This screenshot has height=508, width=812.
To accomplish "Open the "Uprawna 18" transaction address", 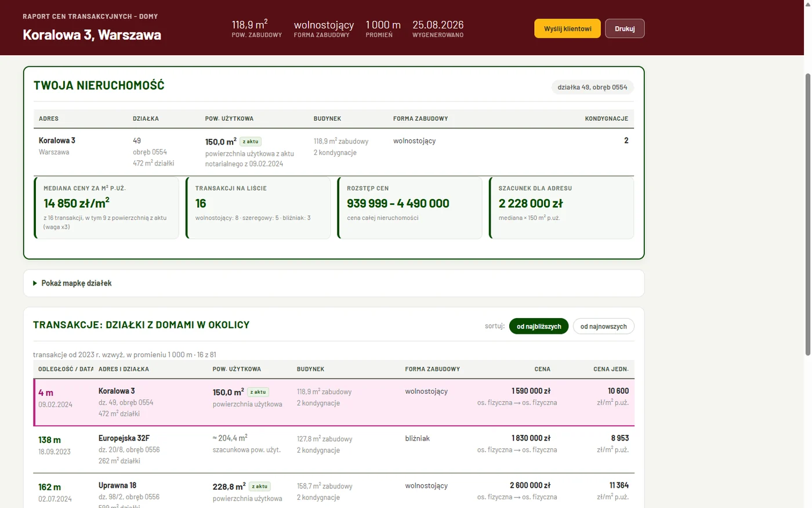I will click(x=117, y=485).
